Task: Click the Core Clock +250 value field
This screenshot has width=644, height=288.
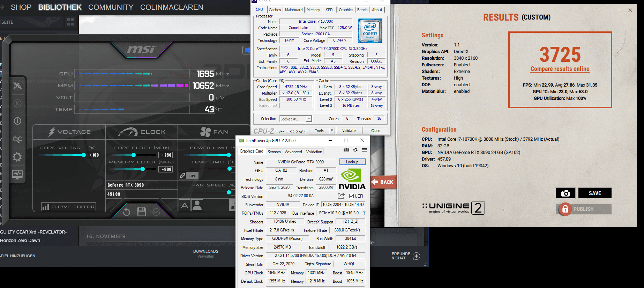Action: tap(166, 155)
